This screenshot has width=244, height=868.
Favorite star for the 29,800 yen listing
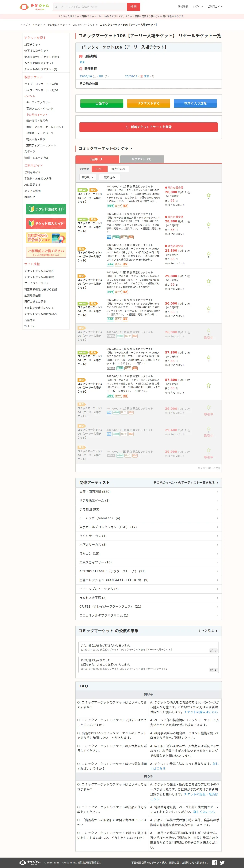coord(209,281)
